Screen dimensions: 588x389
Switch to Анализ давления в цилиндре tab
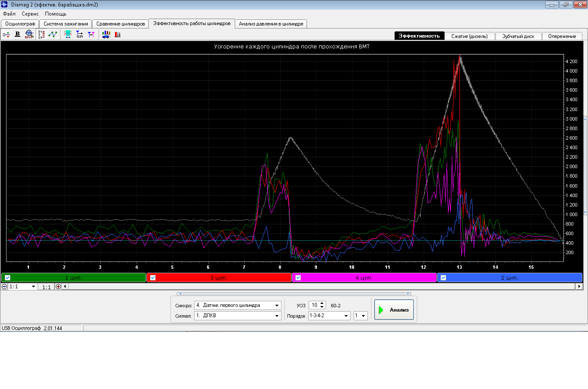point(271,24)
